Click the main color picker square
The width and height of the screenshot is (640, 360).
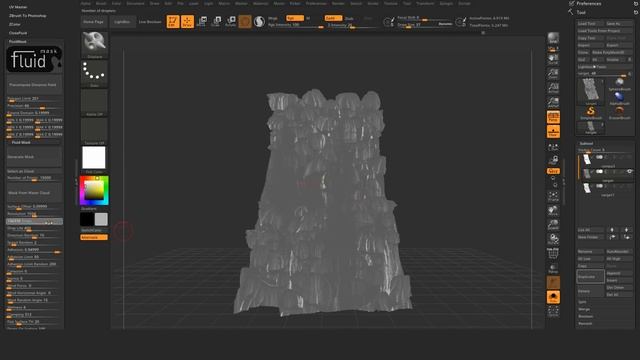(x=94, y=190)
